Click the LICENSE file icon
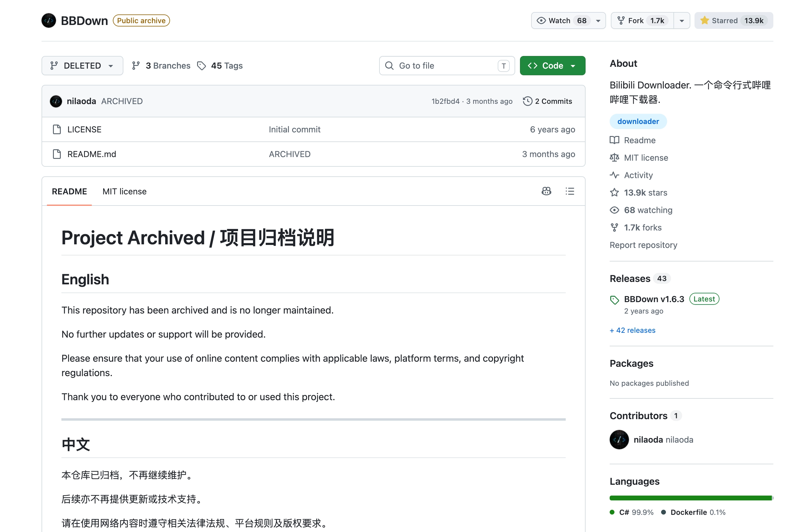This screenshot has height=532, width=792. tap(57, 129)
